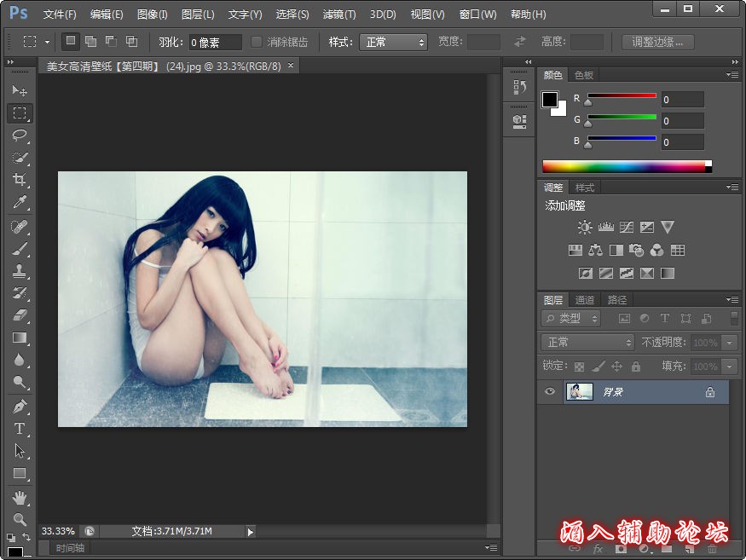Open the 滤镜(T) menu
Viewport: 746px width, 560px height.
point(339,14)
